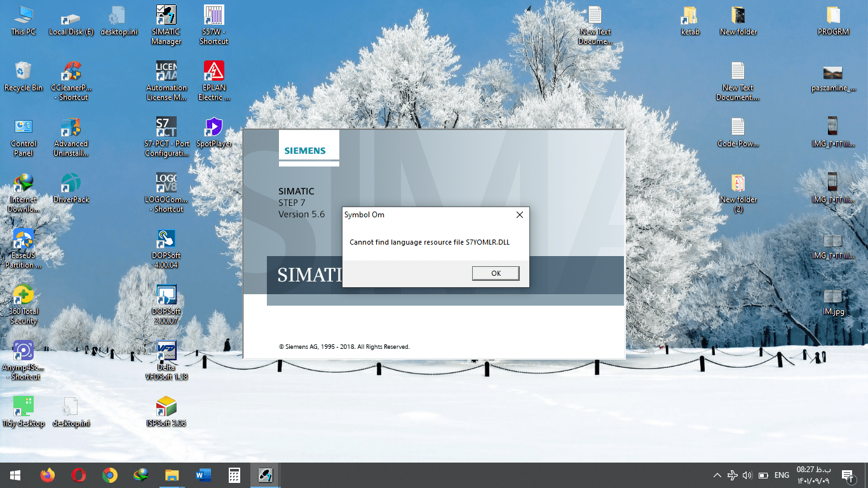The width and height of the screenshot is (868, 488).
Task: Click the battery status tray icon
Action: click(x=763, y=475)
